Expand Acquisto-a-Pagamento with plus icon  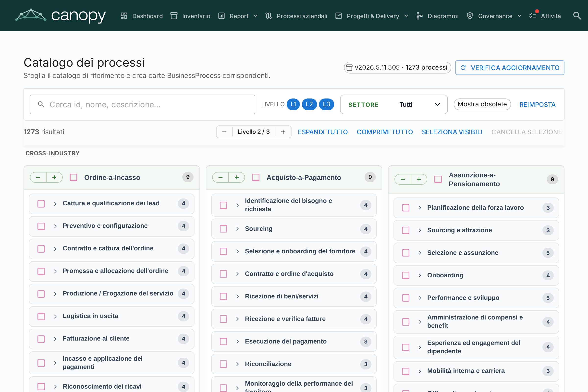pos(236,177)
